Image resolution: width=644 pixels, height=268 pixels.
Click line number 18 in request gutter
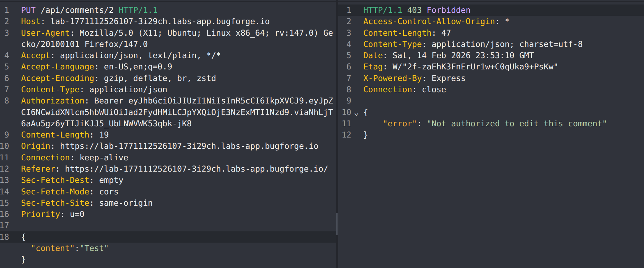click(x=5, y=237)
